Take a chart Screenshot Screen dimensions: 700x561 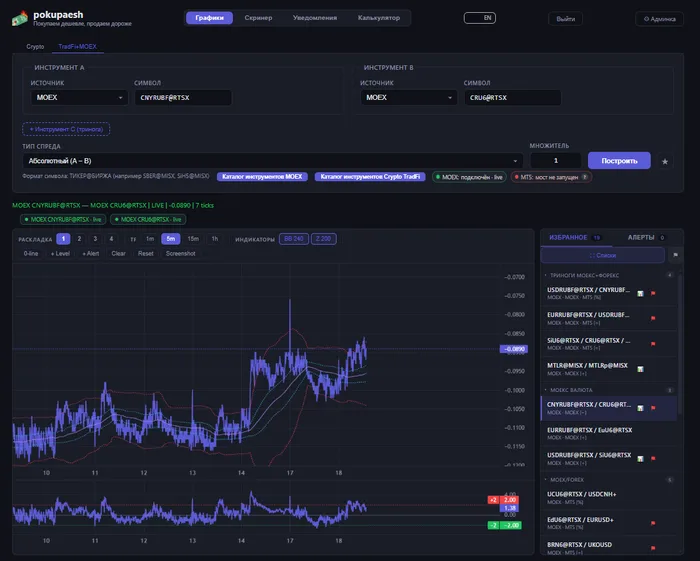pyautogui.click(x=180, y=253)
